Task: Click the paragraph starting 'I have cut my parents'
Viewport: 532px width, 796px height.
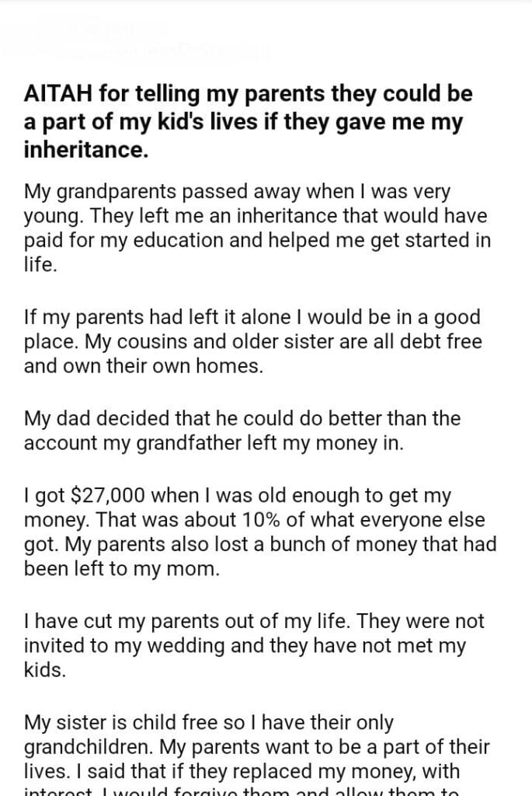Action: coord(254,644)
